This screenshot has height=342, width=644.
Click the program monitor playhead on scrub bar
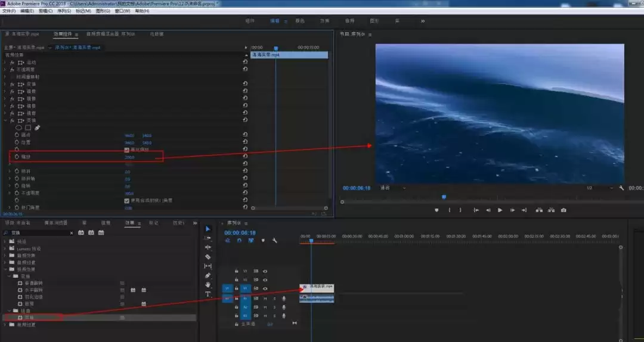(444, 197)
